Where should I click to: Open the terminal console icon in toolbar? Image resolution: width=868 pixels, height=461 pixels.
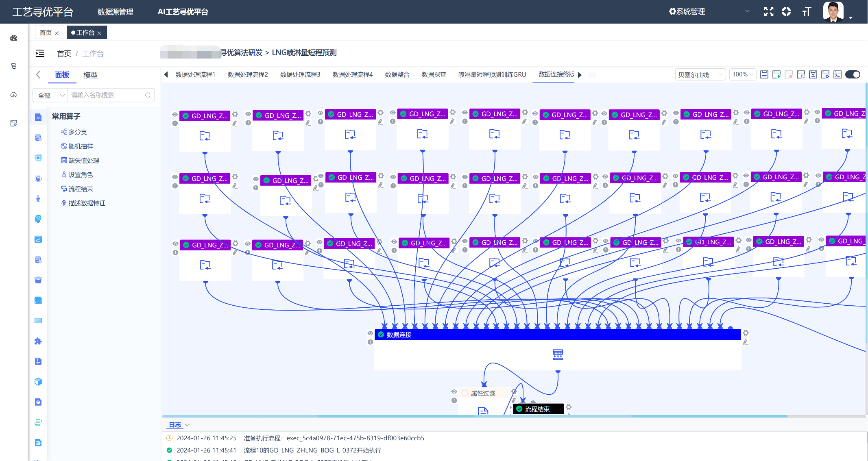(837, 74)
